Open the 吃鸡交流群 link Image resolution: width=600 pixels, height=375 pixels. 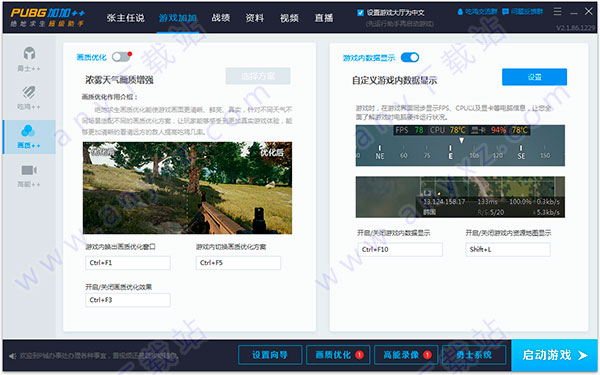click(x=481, y=12)
